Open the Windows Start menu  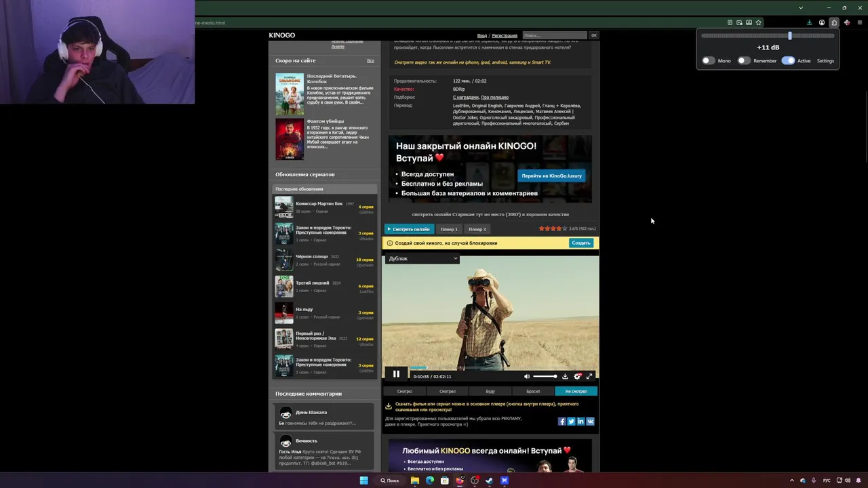(x=363, y=481)
